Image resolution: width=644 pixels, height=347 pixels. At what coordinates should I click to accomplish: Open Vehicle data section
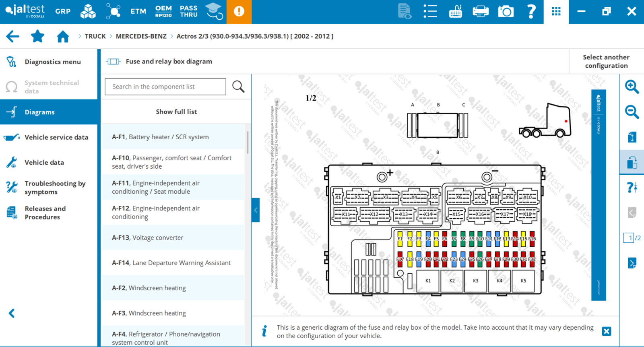click(49, 162)
